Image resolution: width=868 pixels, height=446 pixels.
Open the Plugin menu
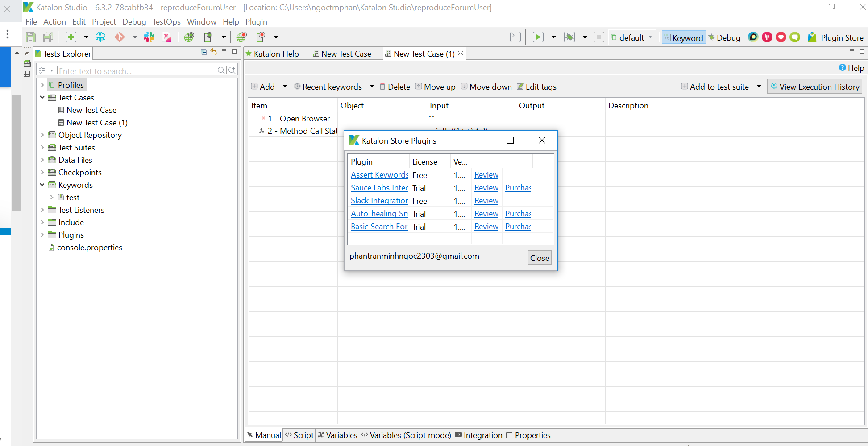point(256,22)
